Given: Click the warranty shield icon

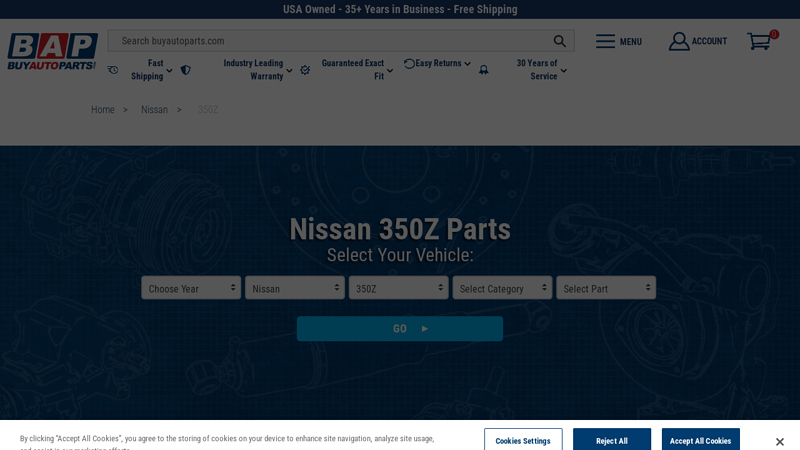Looking at the screenshot, I should [x=186, y=70].
